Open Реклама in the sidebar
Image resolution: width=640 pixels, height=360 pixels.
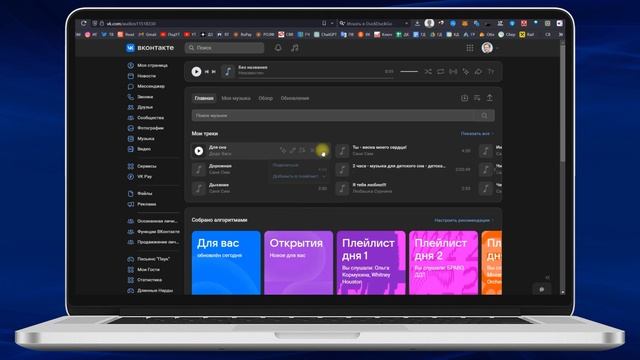(x=142, y=204)
